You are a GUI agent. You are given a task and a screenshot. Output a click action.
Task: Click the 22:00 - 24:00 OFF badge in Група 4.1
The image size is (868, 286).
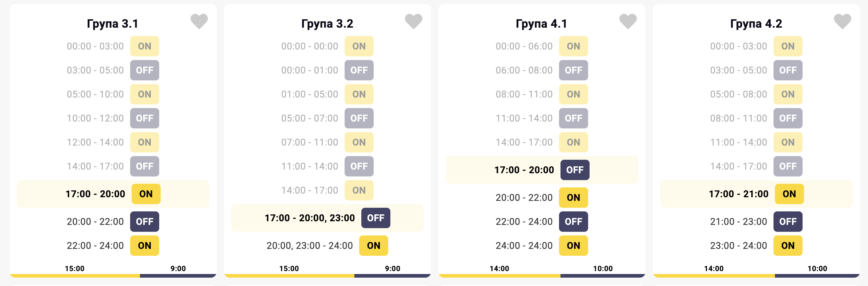click(x=573, y=222)
